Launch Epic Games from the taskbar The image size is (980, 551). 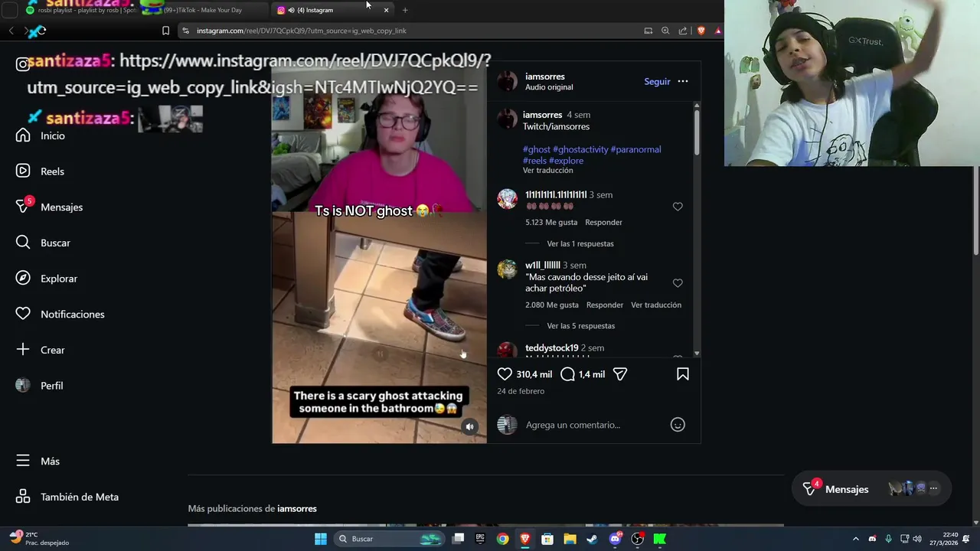click(x=480, y=539)
